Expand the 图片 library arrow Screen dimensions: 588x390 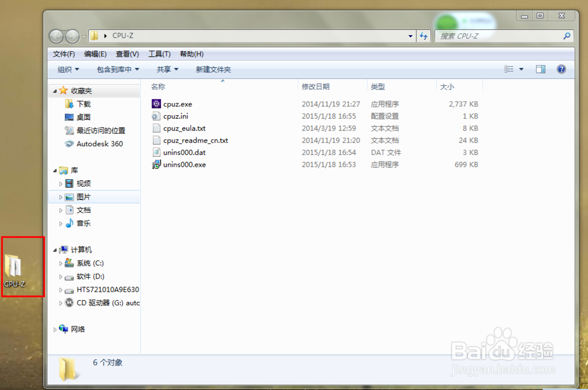point(61,197)
